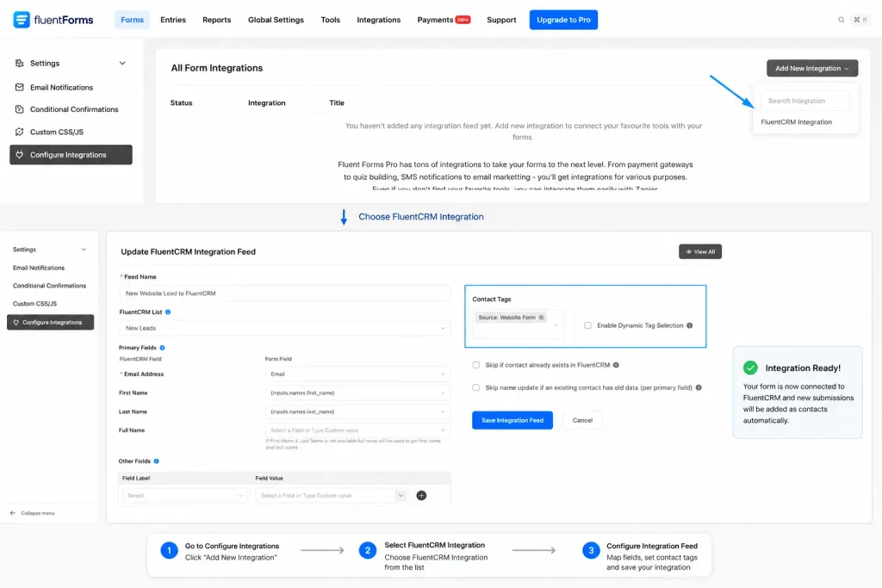The height and width of the screenshot is (588, 882).
Task: Click info icon beside Other Fields
Action: pyautogui.click(x=157, y=461)
